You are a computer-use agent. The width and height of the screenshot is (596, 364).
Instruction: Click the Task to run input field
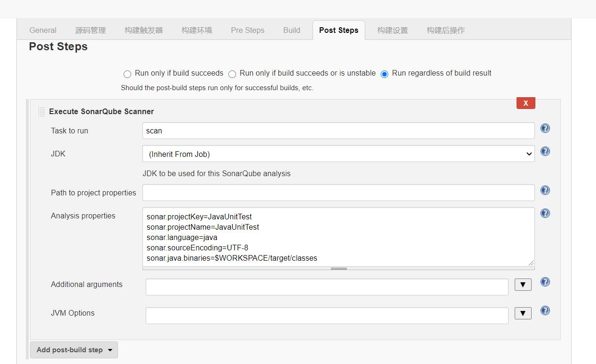pos(338,131)
